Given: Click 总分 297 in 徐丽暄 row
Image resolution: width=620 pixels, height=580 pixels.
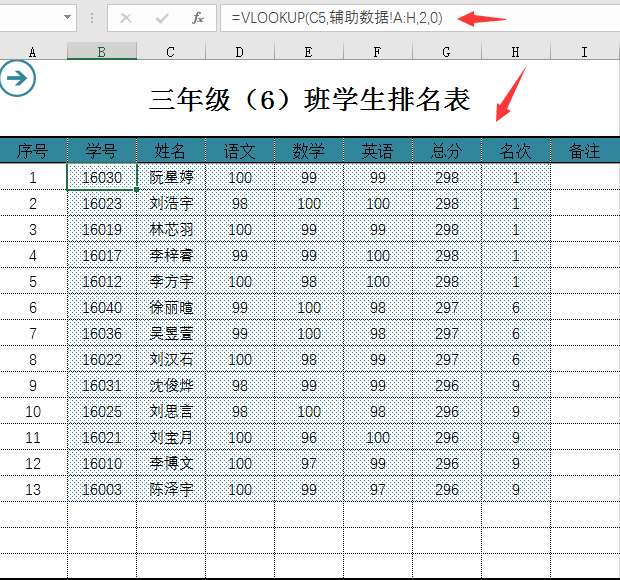Looking at the screenshot, I should click(x=447, y=307).
